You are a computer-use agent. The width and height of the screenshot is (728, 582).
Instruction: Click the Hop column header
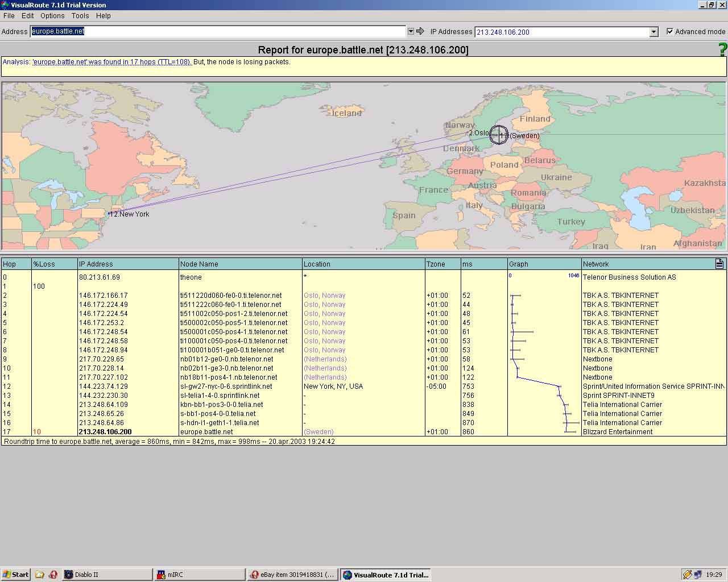(x=16, y=264)
